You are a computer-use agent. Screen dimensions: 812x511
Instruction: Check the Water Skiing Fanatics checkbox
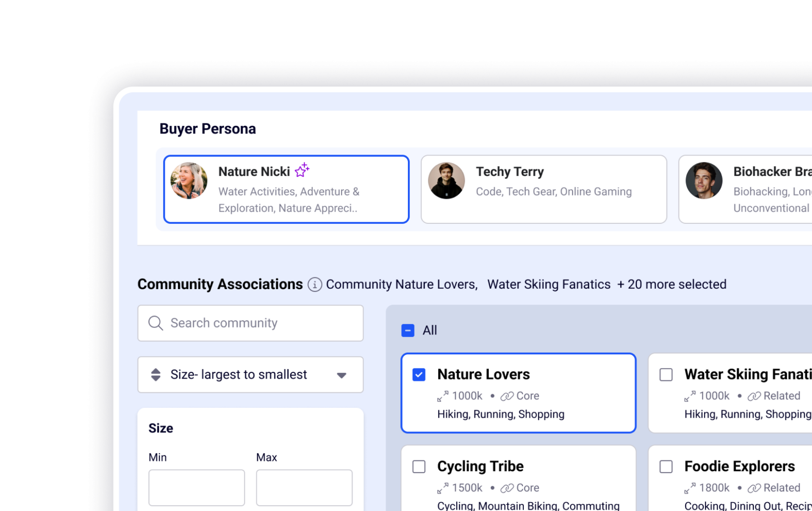point(666,375)
